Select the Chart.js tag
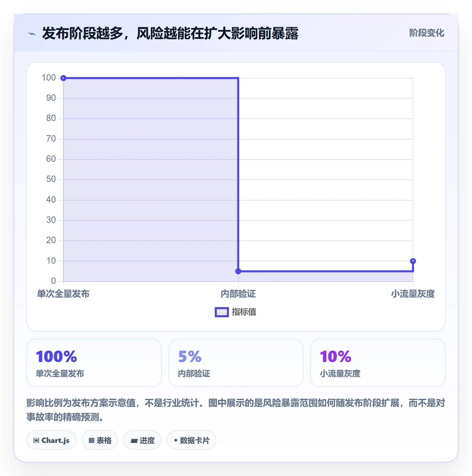Screen dimensions: 472x476 (51, 440)
